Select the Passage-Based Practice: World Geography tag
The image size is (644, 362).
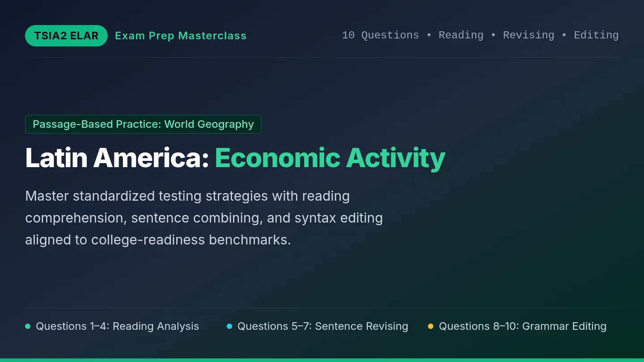[x=143, y=124]
